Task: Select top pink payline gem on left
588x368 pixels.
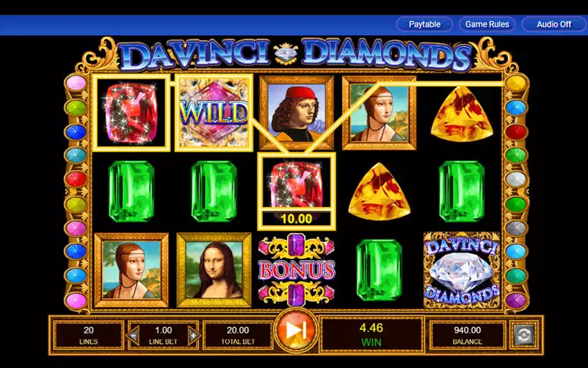Action: (76, 83)
